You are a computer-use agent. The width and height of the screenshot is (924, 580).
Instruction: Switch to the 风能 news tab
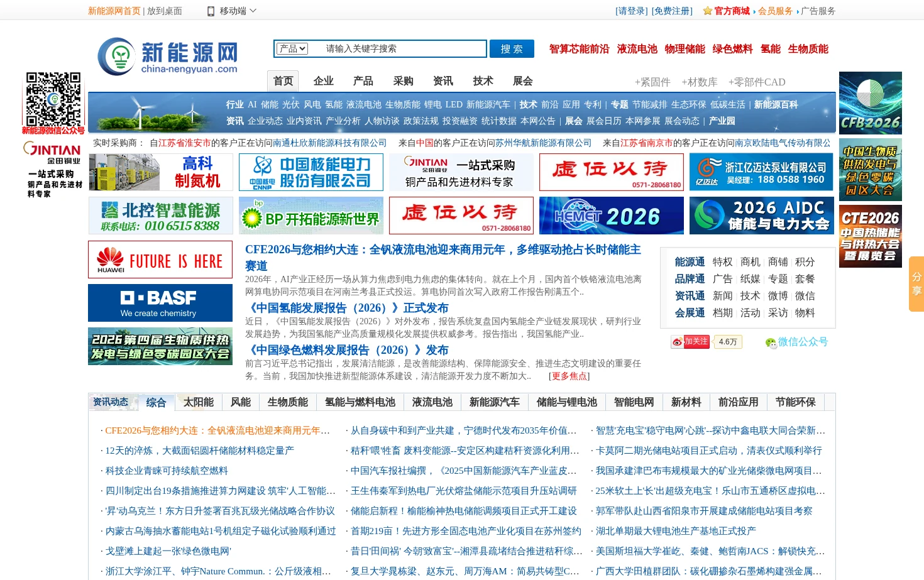(241, 402)
